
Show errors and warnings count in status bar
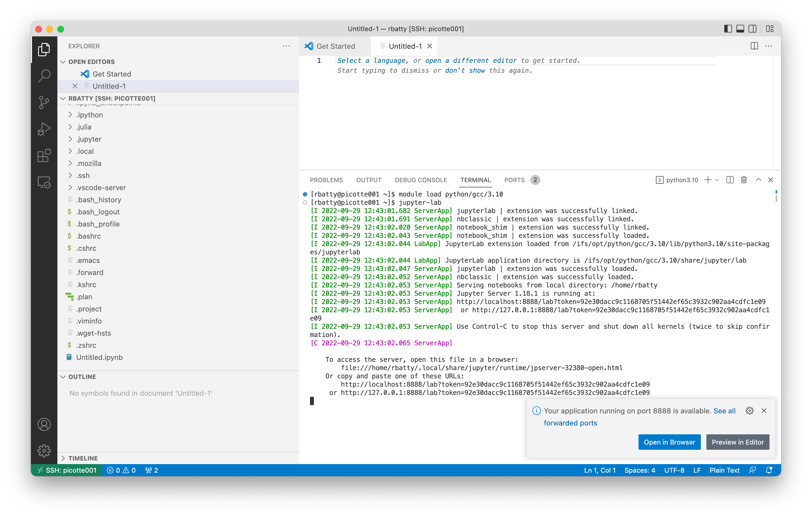pos(121,470)
